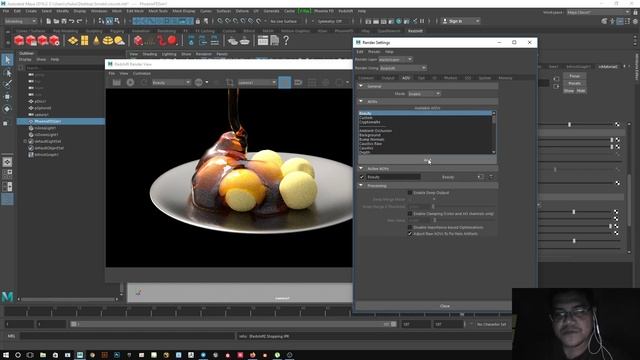
Task: Click the Windows Start button
Action: pos(6,355)
